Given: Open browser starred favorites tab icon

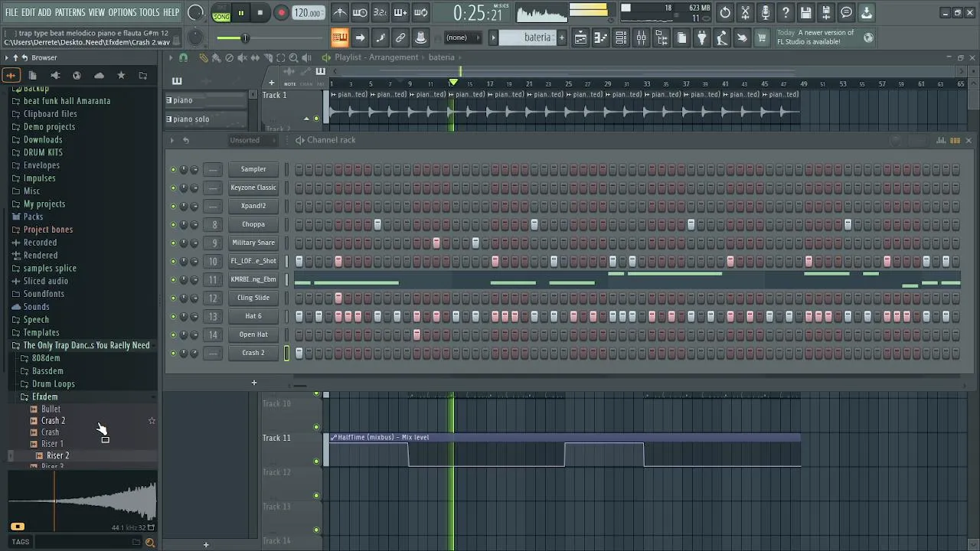Looking at the screenshot, I should [x=121, y=75].
